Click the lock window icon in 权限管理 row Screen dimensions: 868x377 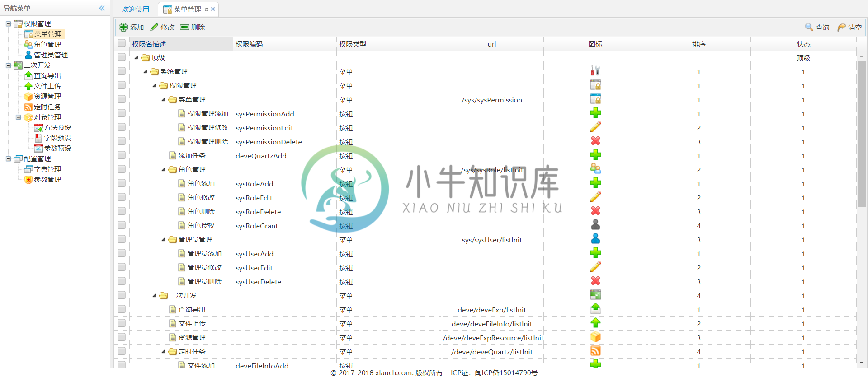pyautogui.click(x=595, y=85)
